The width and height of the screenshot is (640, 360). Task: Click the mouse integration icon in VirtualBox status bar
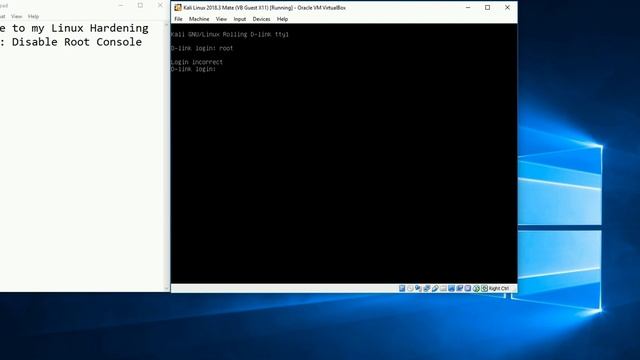(x=476, y=289)
